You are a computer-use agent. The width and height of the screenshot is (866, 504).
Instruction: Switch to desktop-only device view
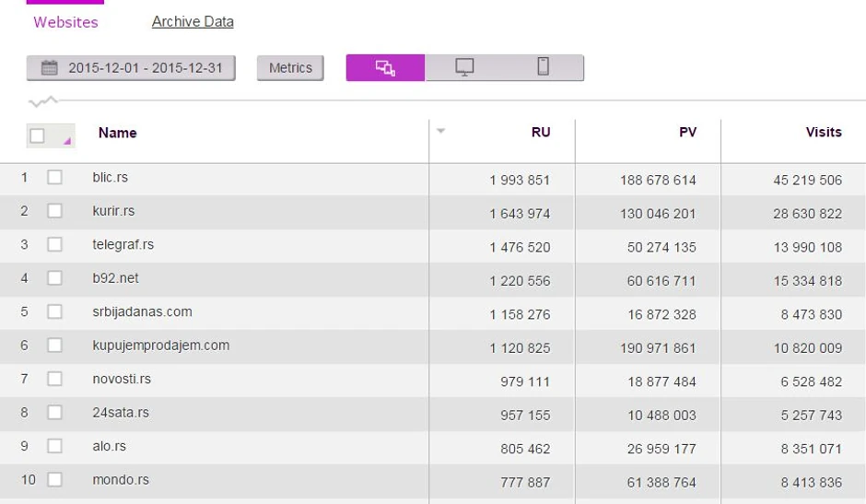[x=464, y=67]
